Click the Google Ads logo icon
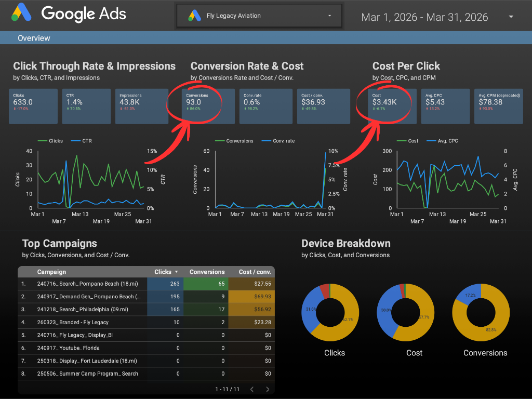This screenshot has width=532, height=399. (x=21, y=12)
